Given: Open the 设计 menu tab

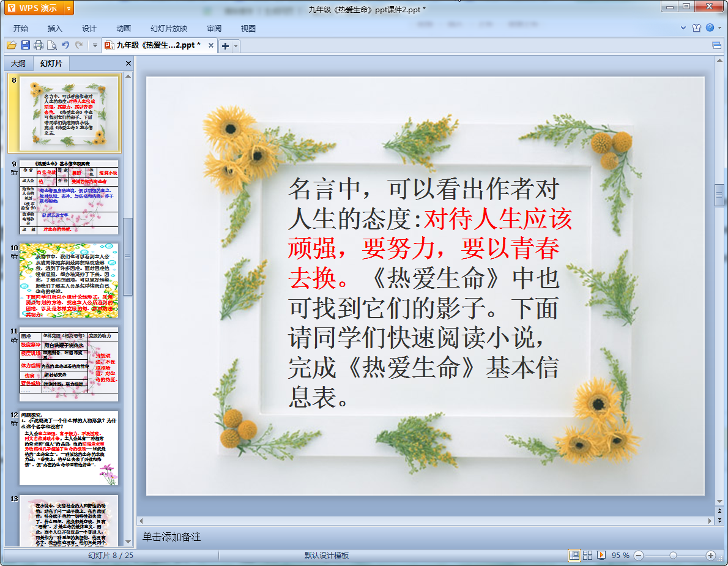Looking at the screenshot, I should pyautogui.click(x=89, y=28).
